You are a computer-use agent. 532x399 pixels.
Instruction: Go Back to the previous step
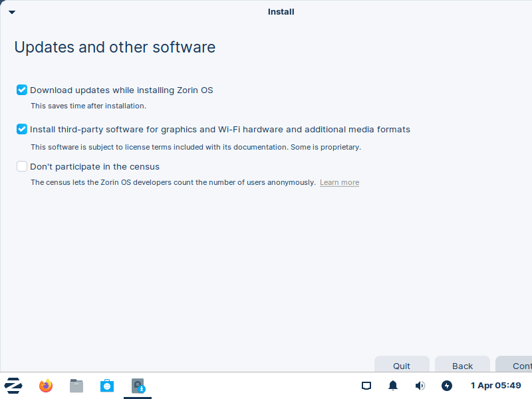point(462,364)
